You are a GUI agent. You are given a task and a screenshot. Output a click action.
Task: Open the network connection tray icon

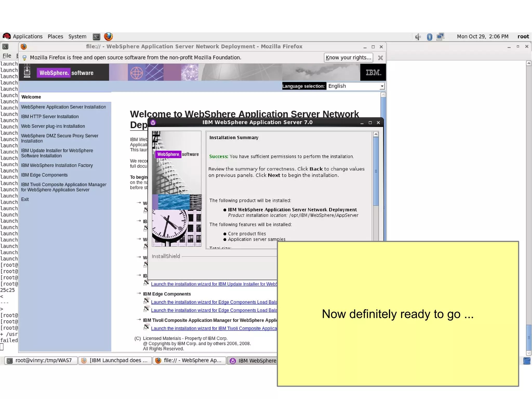441,37
